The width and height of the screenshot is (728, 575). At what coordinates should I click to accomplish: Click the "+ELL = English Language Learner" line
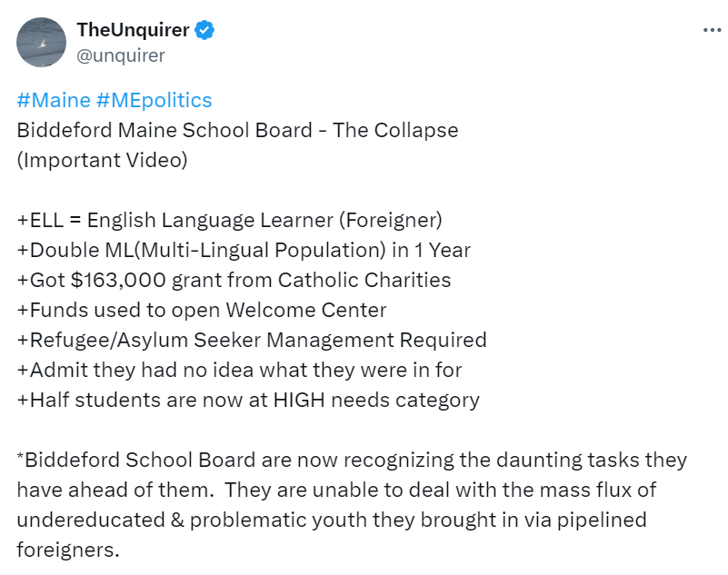click(x=229, y=220)
